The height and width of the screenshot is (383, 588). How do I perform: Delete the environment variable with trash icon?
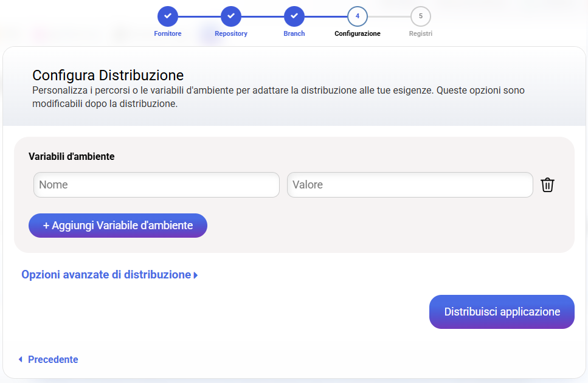(547, 185)
